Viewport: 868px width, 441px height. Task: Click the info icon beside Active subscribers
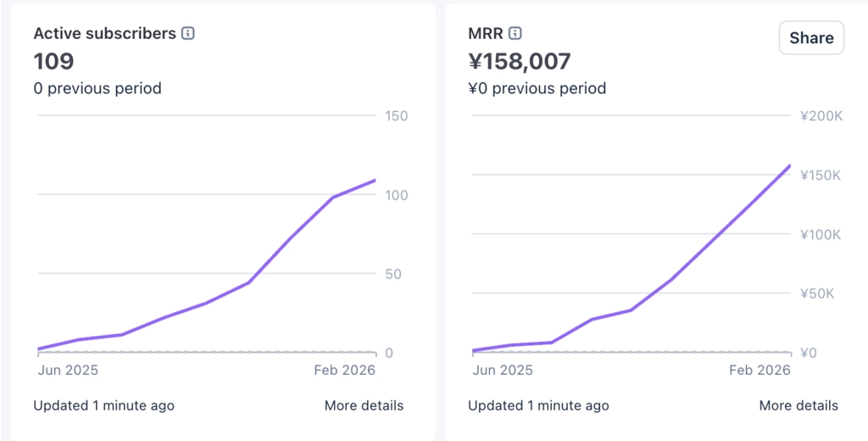coord(188,34)
